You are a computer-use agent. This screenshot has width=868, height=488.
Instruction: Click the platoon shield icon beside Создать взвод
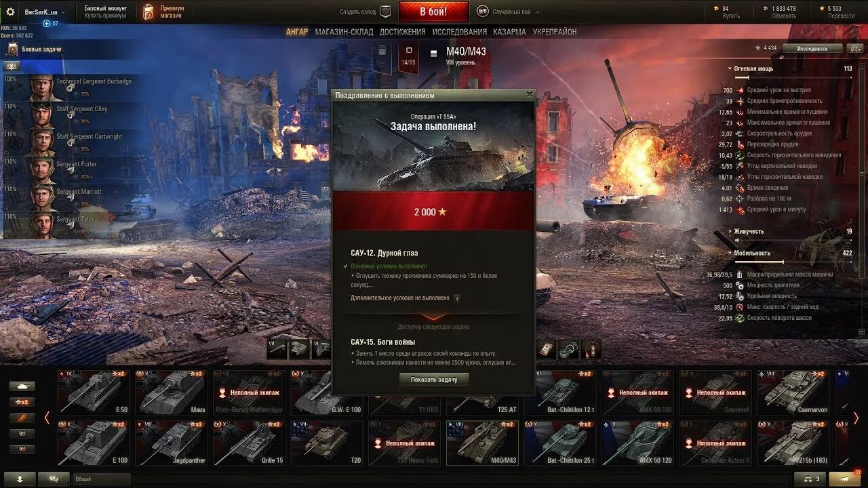click(385, 12)
